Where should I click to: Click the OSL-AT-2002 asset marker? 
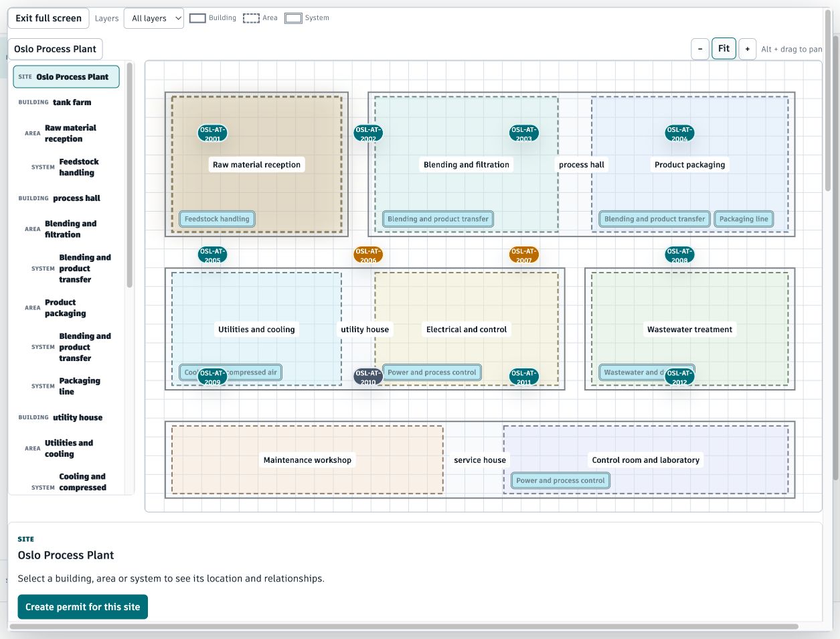coord(368,133)
